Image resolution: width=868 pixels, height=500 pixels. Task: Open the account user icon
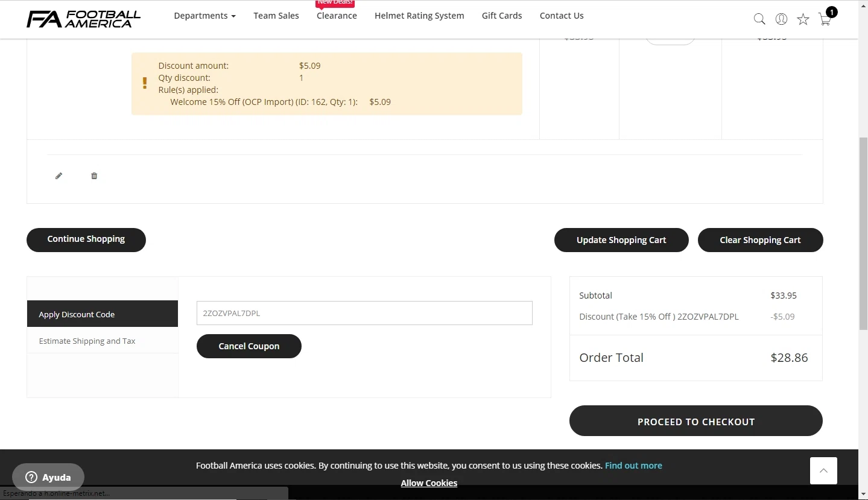pyautogui.click(x=781, y=19)
